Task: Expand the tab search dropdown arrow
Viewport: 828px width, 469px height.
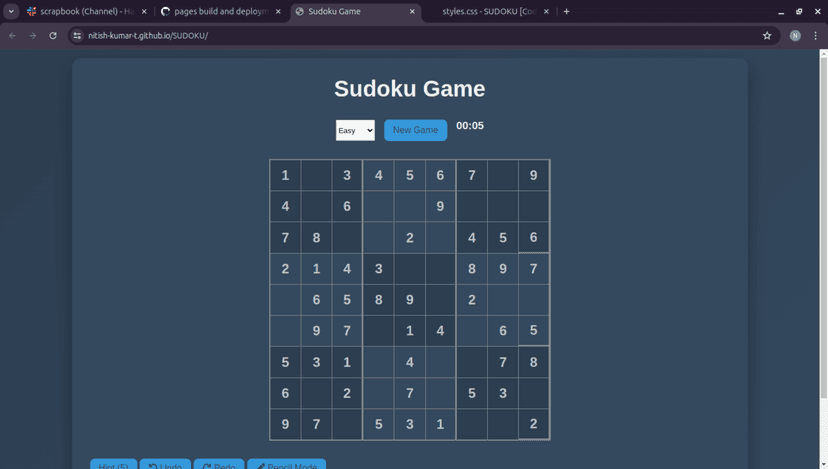Action: 11,11
